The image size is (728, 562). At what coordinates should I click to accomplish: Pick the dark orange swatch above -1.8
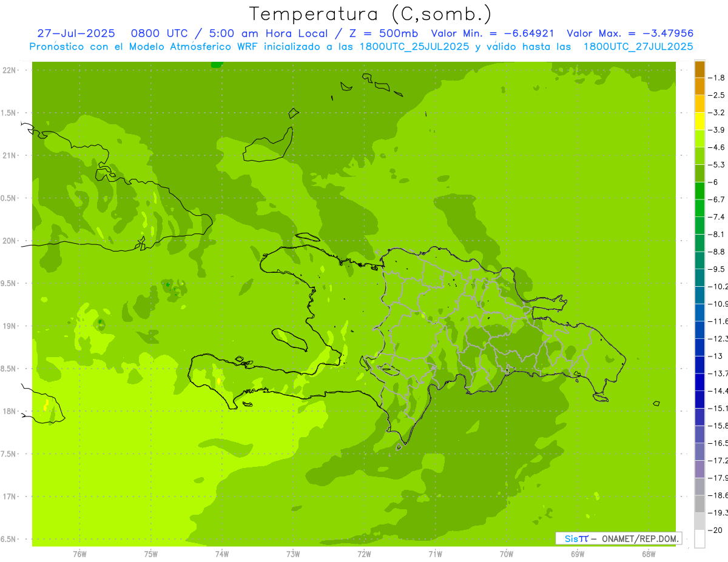[699, 69]
